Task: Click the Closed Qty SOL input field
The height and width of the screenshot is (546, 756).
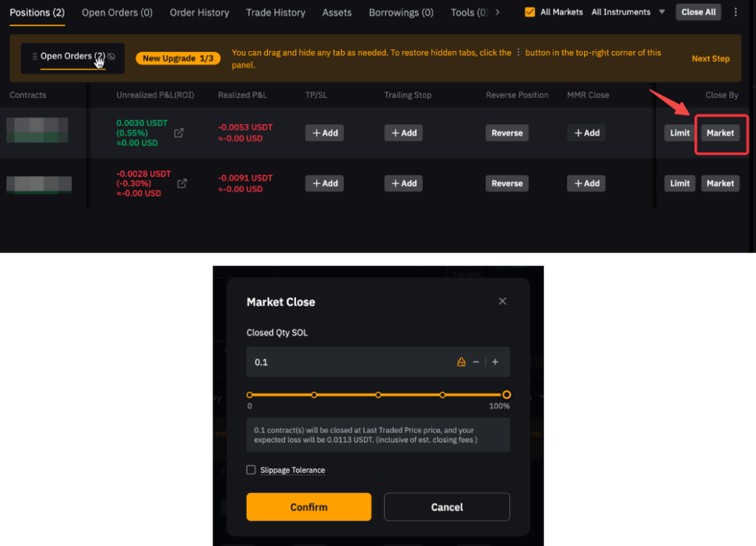Action: [x=347, y=362]
